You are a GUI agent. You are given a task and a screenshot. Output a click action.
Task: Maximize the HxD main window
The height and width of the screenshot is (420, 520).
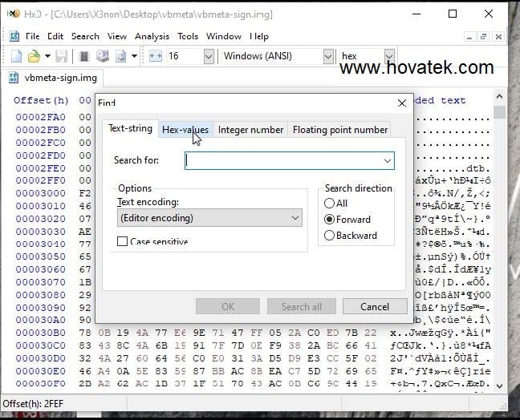click(453, 14)
